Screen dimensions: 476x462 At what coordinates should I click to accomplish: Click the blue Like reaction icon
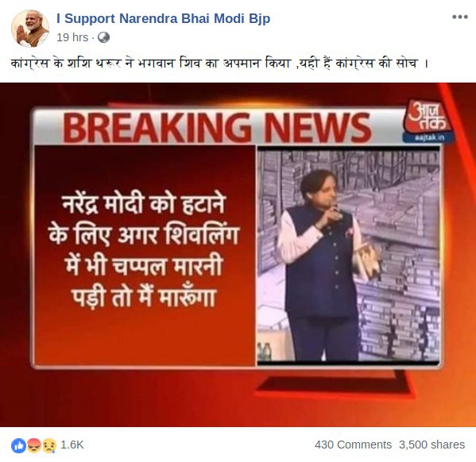18,445
